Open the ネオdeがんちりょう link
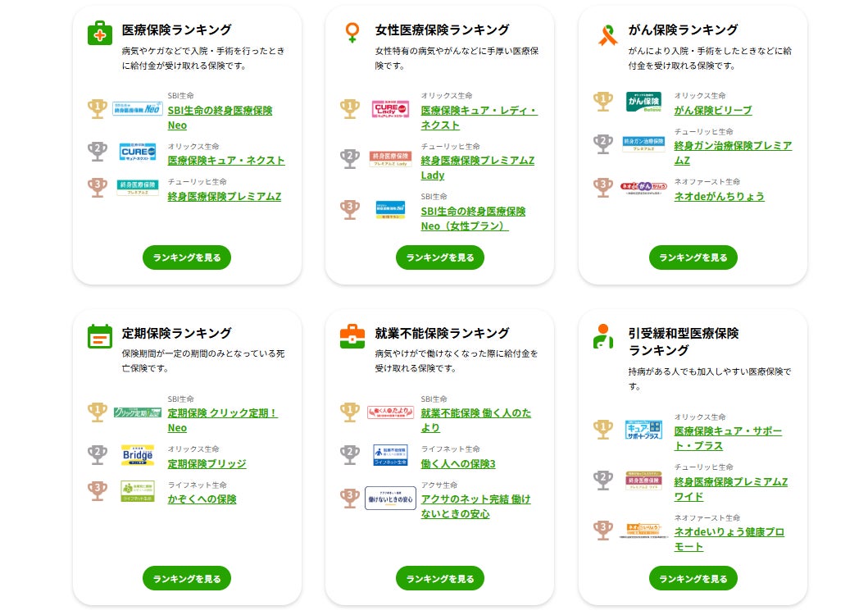Viewport: 868px width, 615px height. click(719, 196)
